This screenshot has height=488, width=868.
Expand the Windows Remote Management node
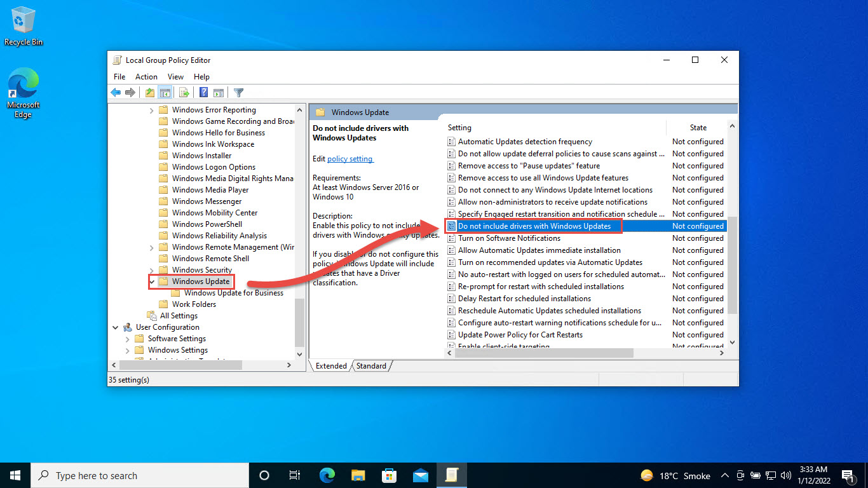pos(151,247)
